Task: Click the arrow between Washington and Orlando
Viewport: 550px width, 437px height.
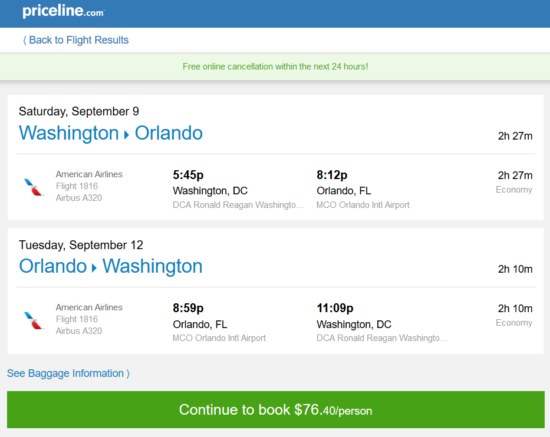Action: pyautogui.click(x=127, y=135)
